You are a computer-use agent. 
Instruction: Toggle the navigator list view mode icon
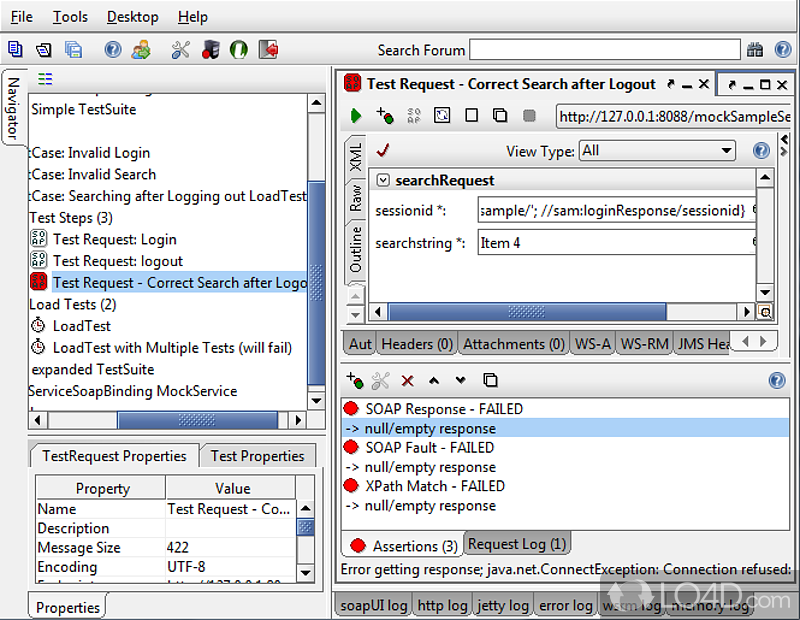(x=45, y=79)
